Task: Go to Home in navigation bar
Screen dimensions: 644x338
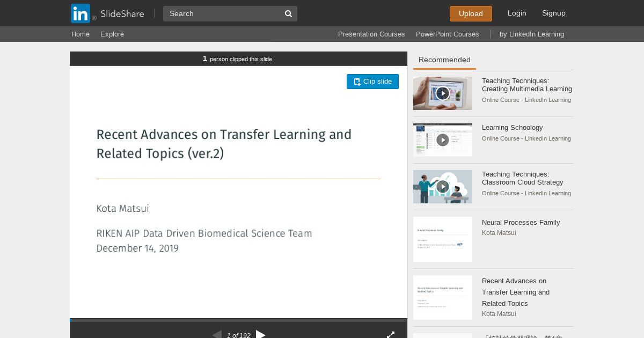Action: pos(80,34)
